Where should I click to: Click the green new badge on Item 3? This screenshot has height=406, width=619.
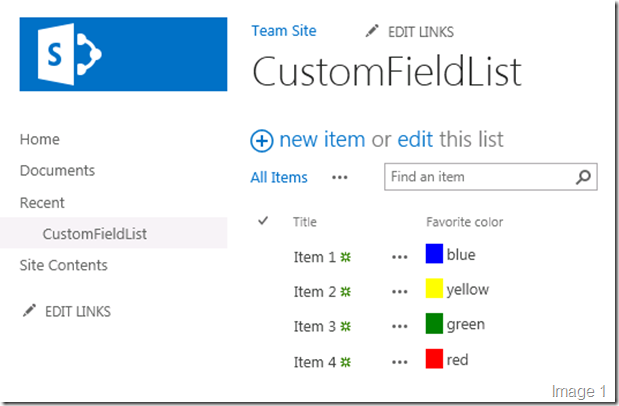pos(345,326)
